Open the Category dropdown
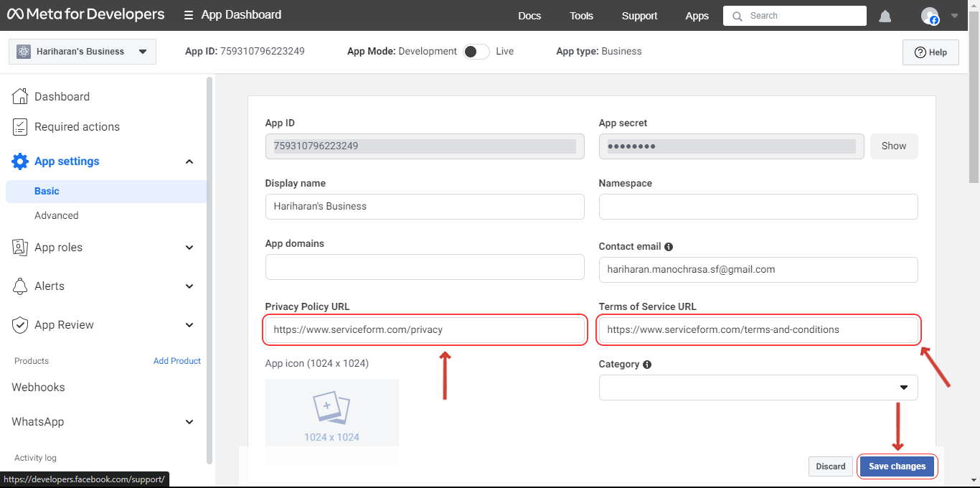This screenshot has height=488, width=980. pyautogui.click(x=758, y=388)
